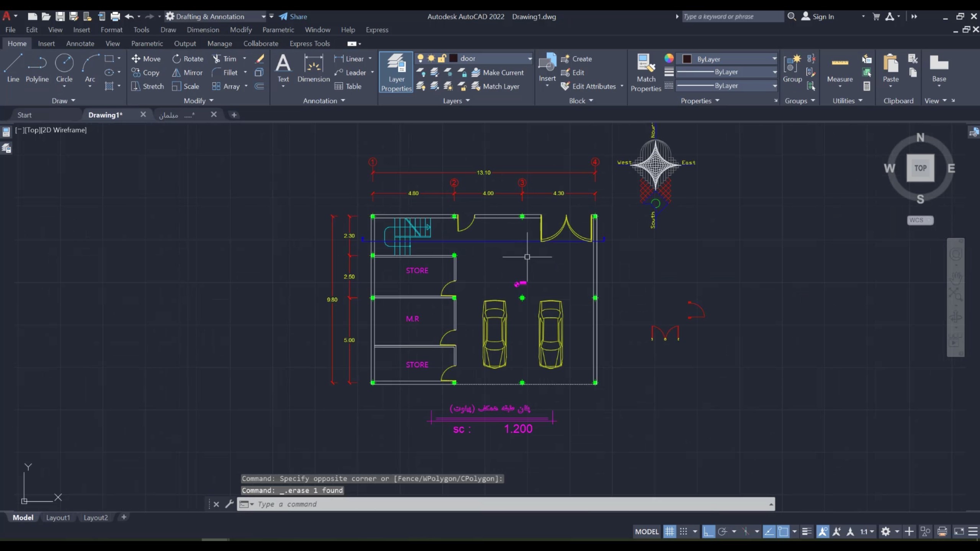Click the 'door' layer color swatch

click(453, 58)
